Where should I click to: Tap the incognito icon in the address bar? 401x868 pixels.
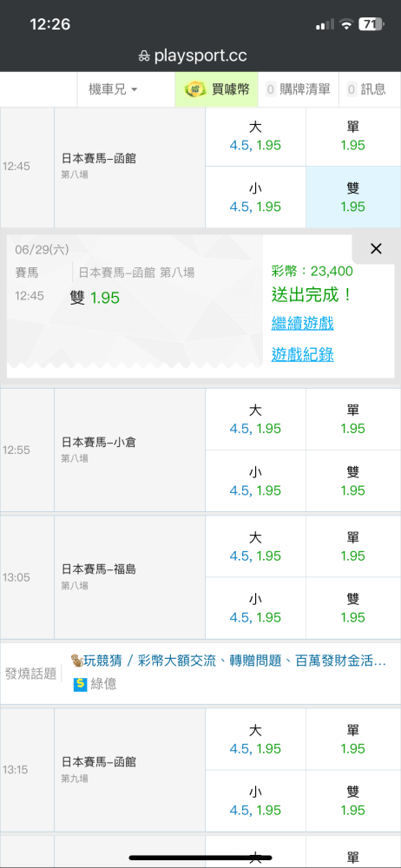point(144,56)
